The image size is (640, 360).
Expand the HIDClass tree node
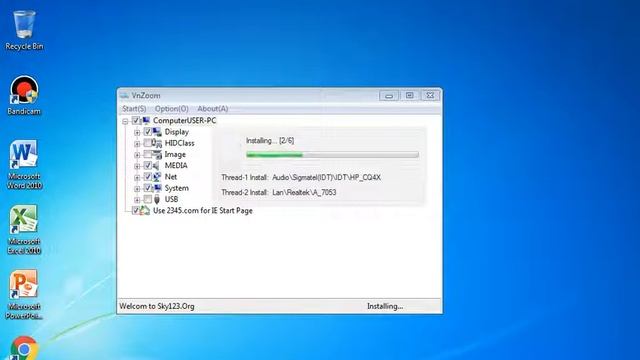[137, 143]
